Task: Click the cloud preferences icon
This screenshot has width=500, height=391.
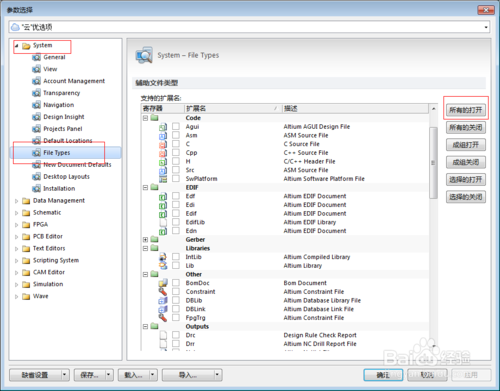Action: tap(15, 27)
